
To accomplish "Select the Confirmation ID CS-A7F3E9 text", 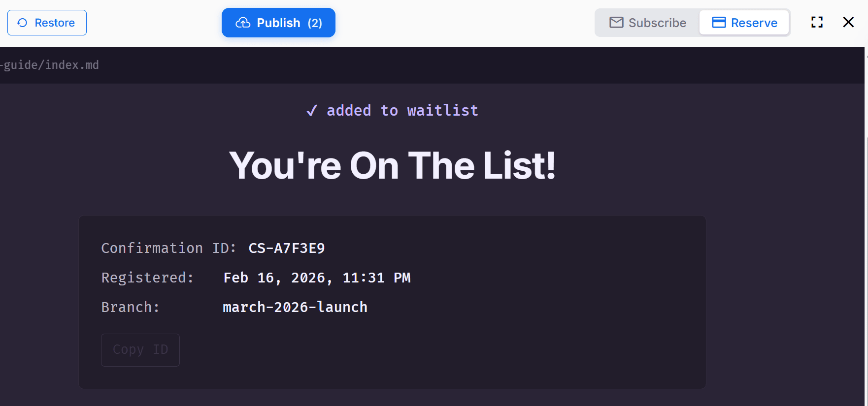I will tap(287, 248).
